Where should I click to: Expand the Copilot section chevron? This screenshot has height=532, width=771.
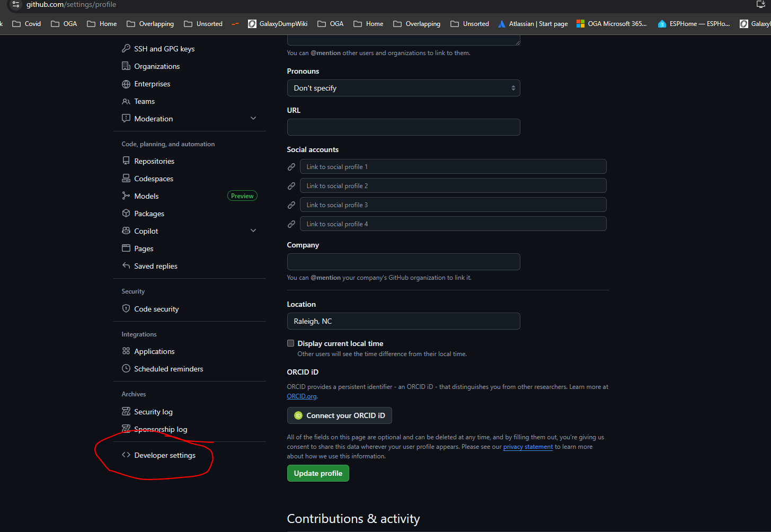click(x=253, y=231)
